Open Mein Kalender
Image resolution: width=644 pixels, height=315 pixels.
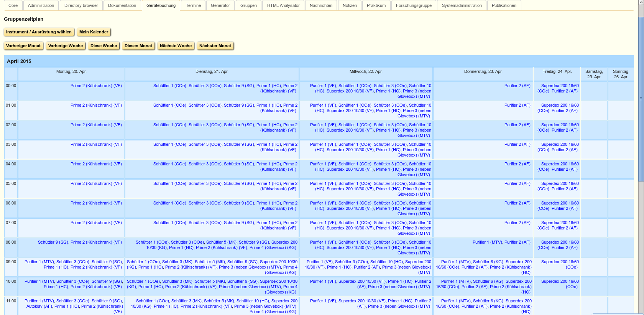[94, 32]
